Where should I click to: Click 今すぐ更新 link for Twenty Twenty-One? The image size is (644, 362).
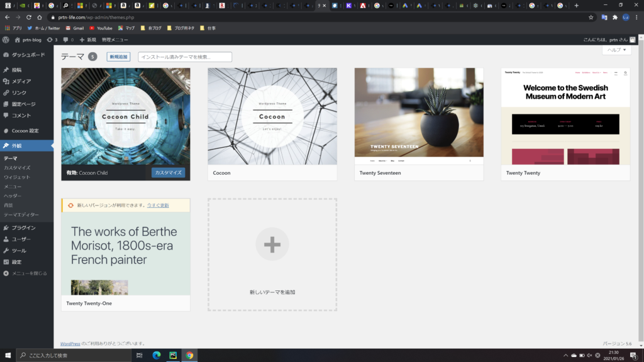[158, 206]
